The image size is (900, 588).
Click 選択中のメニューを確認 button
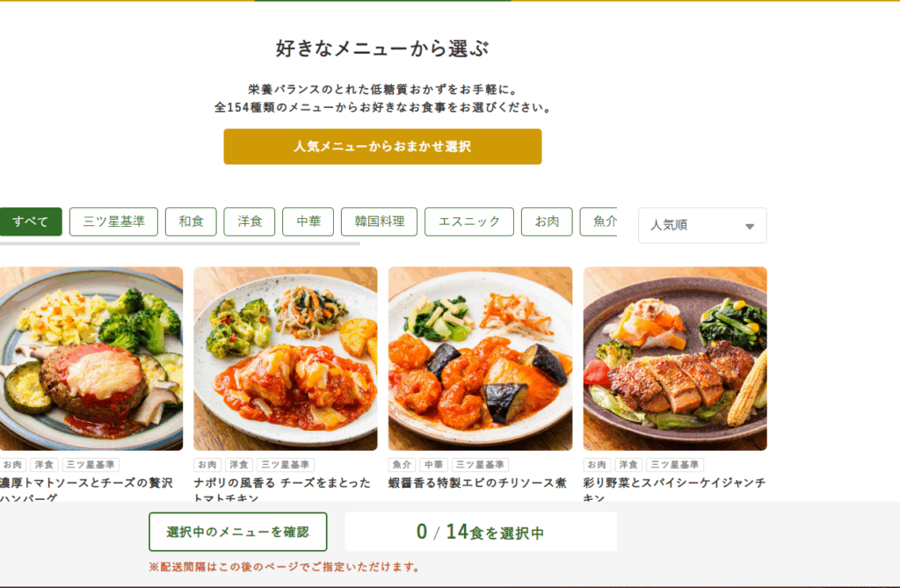point(237,532)
